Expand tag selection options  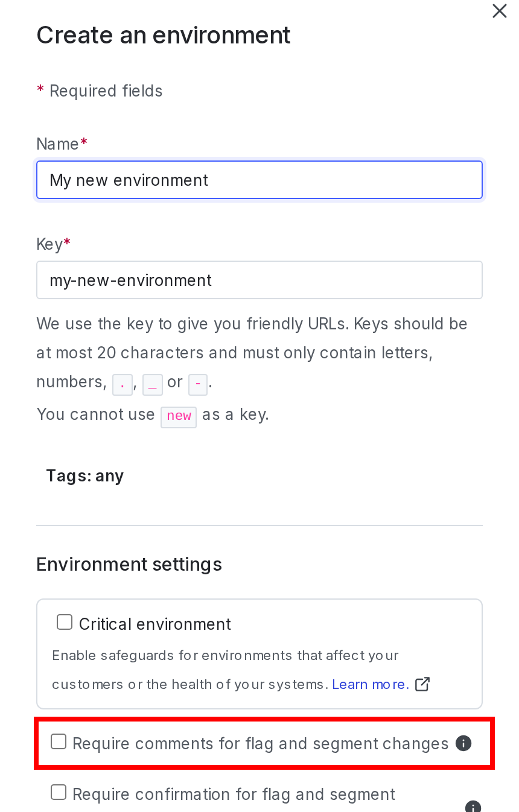pos(85,476)
